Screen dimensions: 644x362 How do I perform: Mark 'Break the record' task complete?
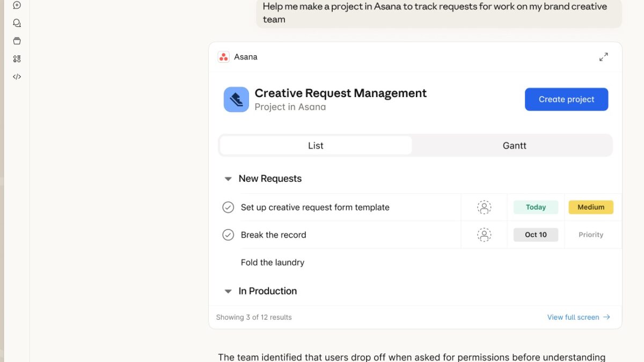tap(228, 235)
